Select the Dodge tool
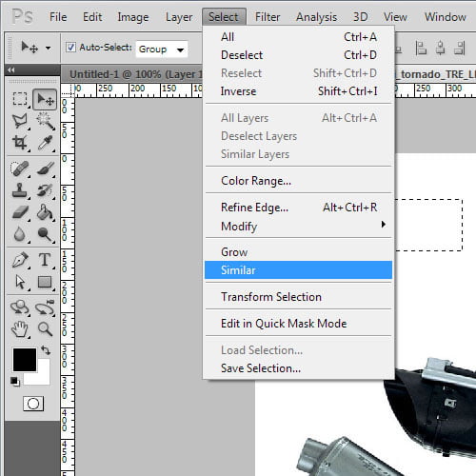Image resolution: width=476 pixels, height=476 pixels. pyautogui.click(x=45, y=234)
